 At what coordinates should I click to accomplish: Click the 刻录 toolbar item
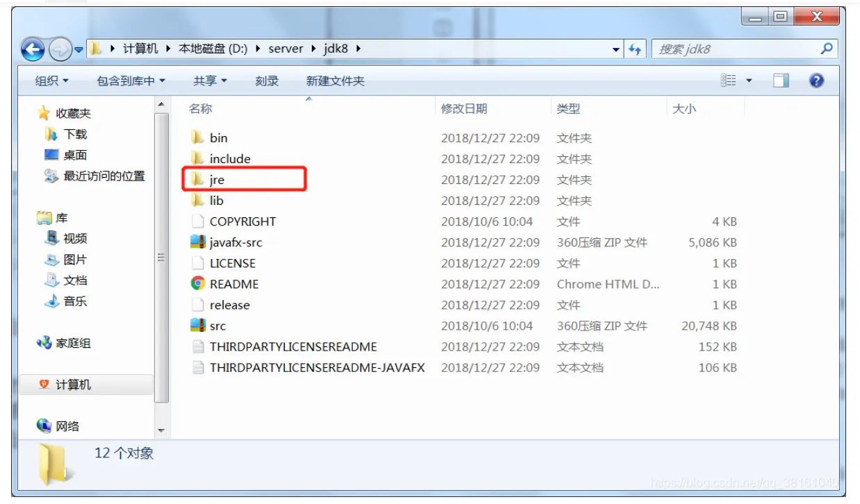267,81
